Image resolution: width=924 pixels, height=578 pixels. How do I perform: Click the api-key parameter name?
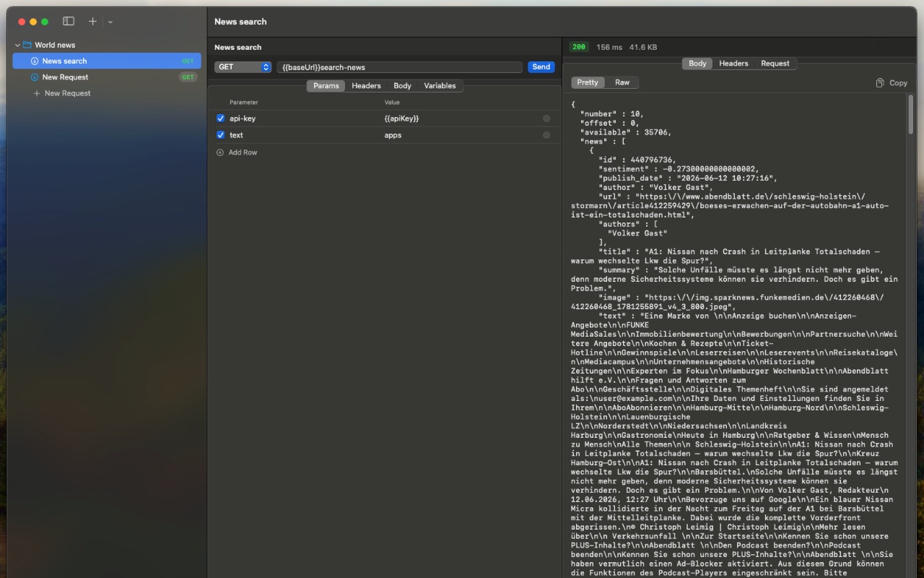pyautogui.click(x=243, y=118)
